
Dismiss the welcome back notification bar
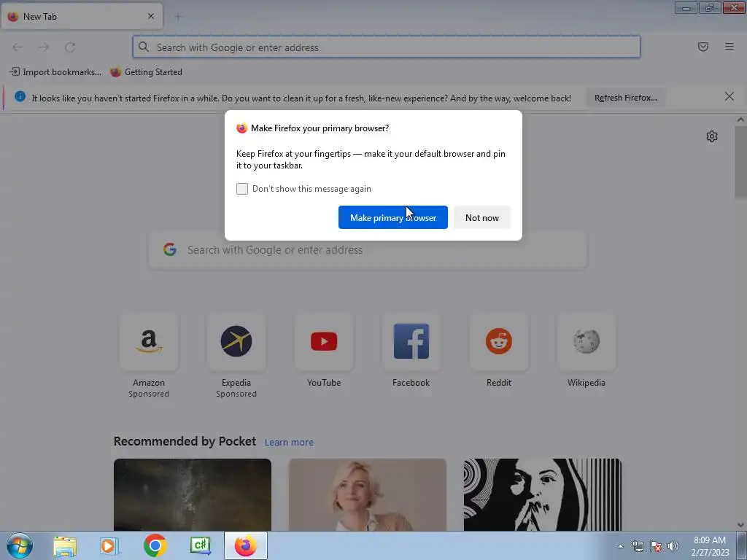[x=729, y=97]
